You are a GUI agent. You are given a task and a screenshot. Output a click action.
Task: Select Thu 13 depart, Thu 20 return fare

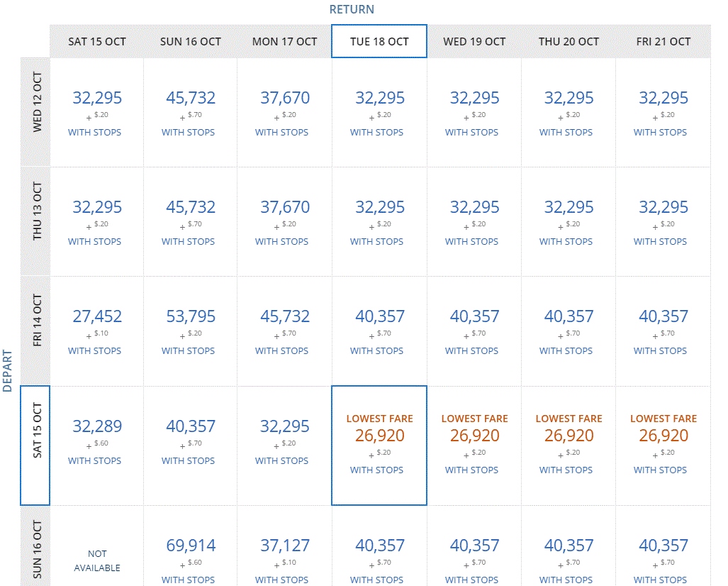coord(569,207)
